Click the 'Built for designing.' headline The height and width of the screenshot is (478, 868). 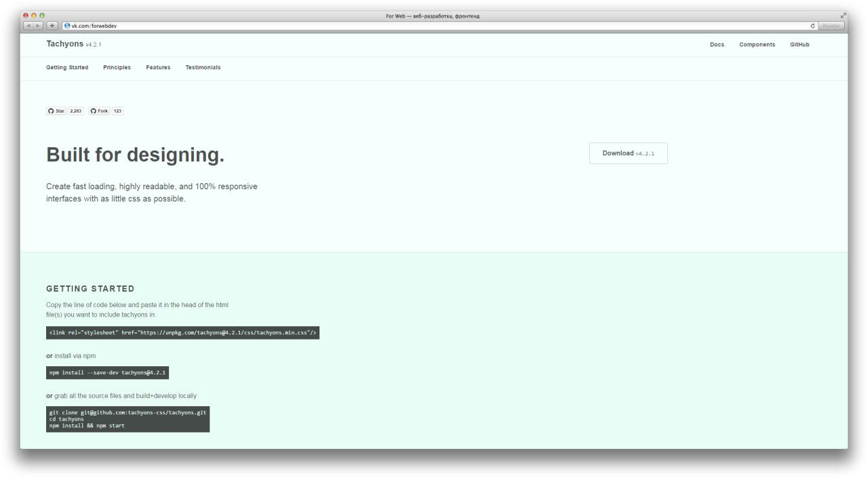coord(135,155)
